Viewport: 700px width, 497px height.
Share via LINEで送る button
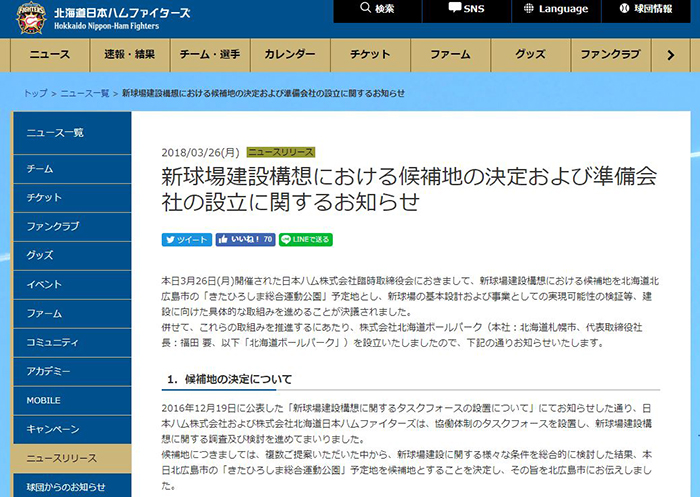coord(305,240)
